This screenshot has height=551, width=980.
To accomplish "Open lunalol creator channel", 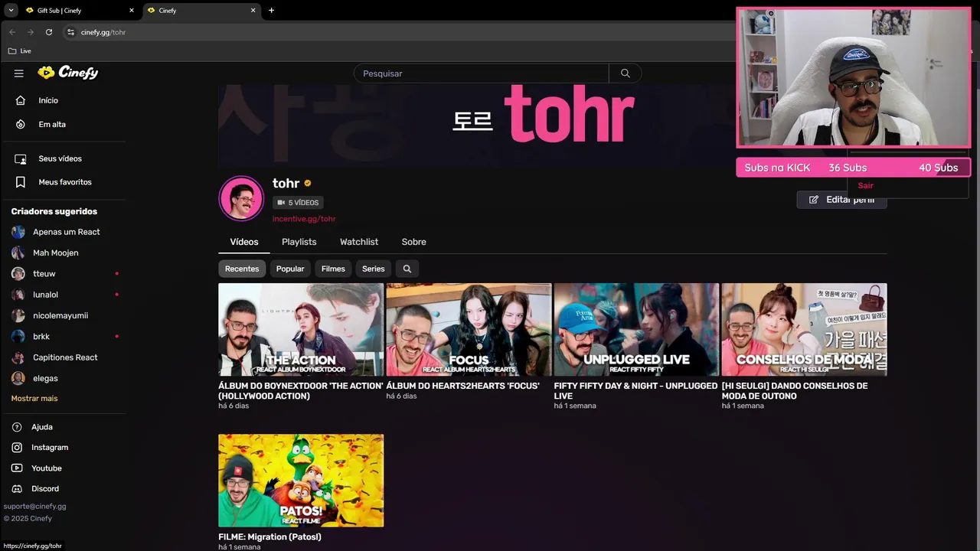I will [45, 295].
